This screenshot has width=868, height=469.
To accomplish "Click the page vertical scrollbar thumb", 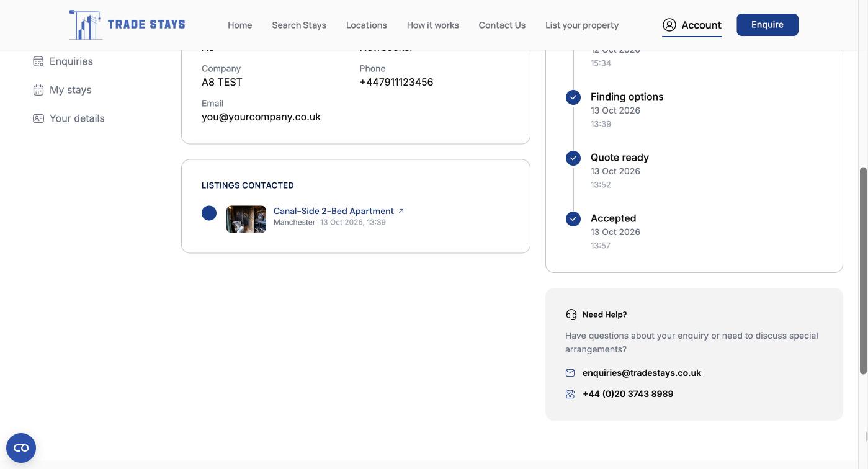I will click(x=863, y=270).
